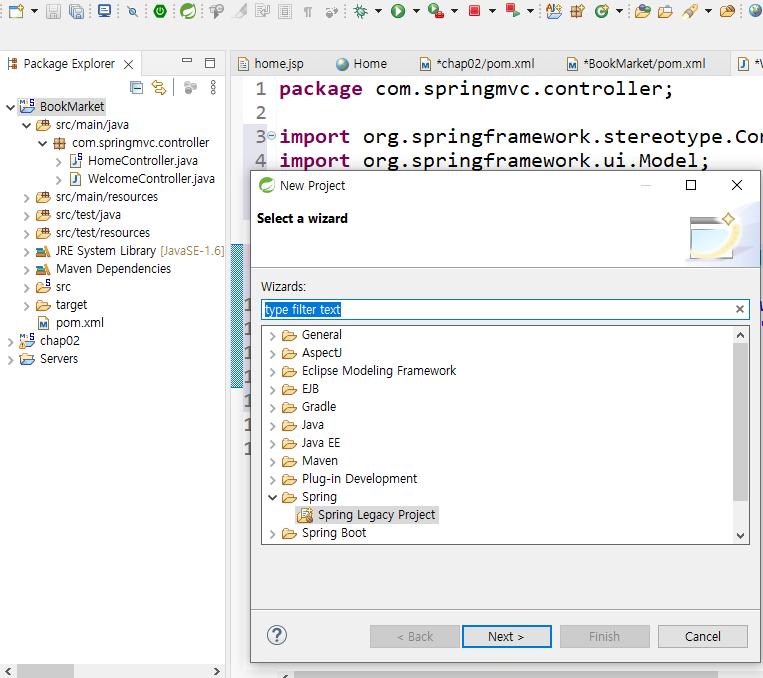Maximize the New Project dialog
Image resolution: width=763 pixels, height=678 pixels.
click(690, 185)
